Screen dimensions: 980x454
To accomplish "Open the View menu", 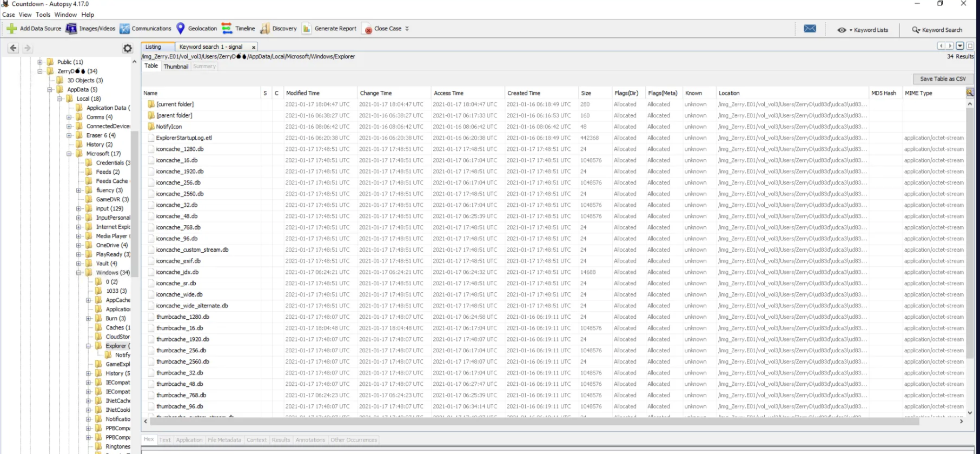I will coord(25,15).
